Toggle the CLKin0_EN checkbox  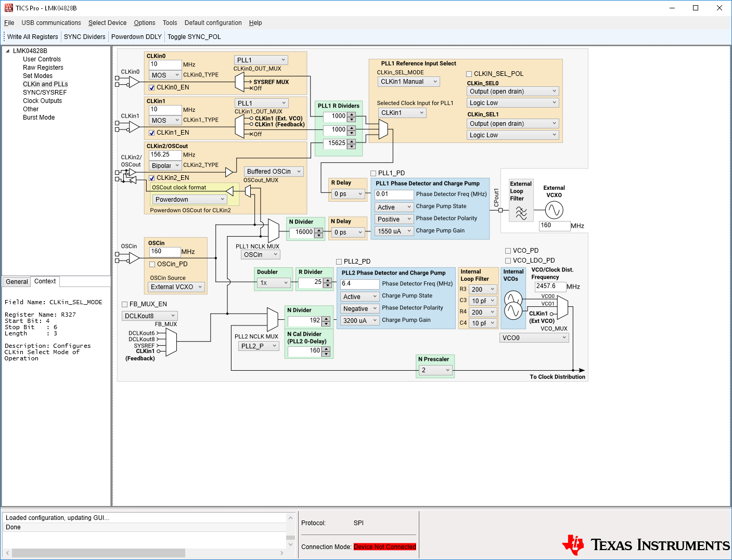click(152, 88)
